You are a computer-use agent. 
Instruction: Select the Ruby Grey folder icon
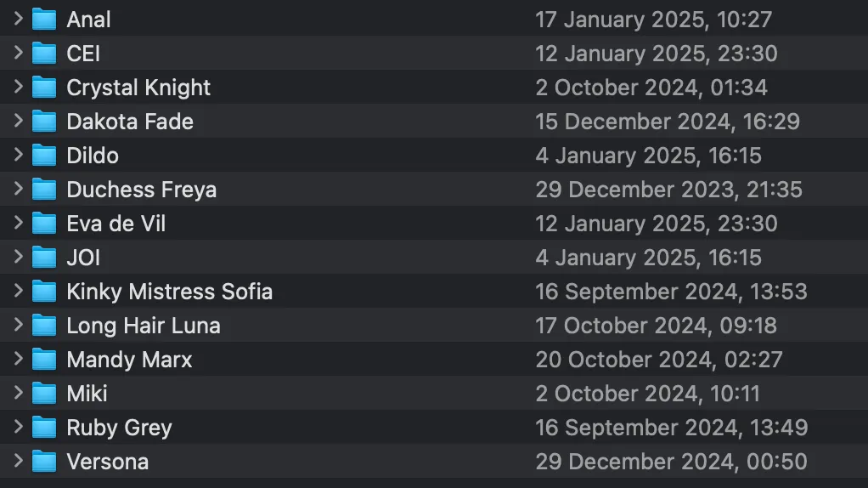(44, 428)
